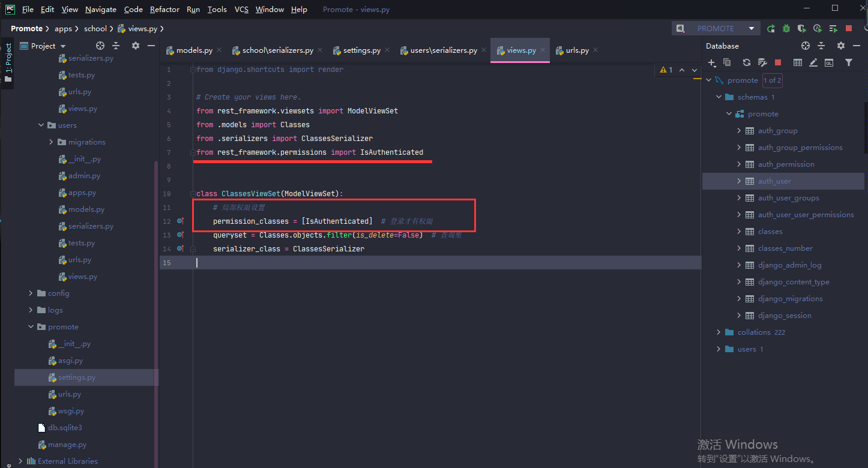Click override marker on line 13 gutter
This screenshot has width=868, height=468.
(x=181, y=235)
